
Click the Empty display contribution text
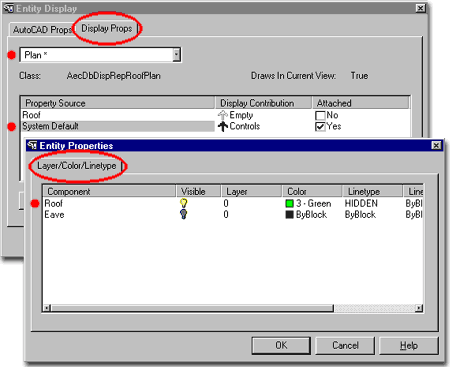(241, 115)
